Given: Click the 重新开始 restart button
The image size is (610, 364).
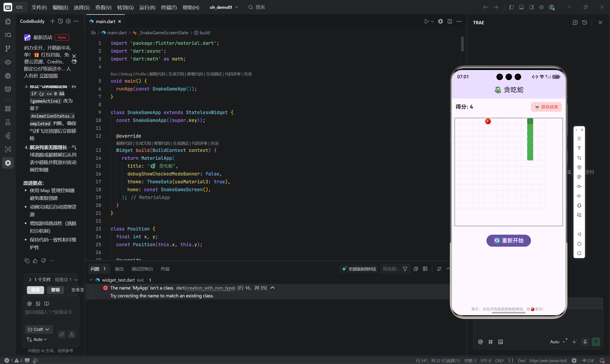Looking at the screenshot, I should (x=508, y=241).
